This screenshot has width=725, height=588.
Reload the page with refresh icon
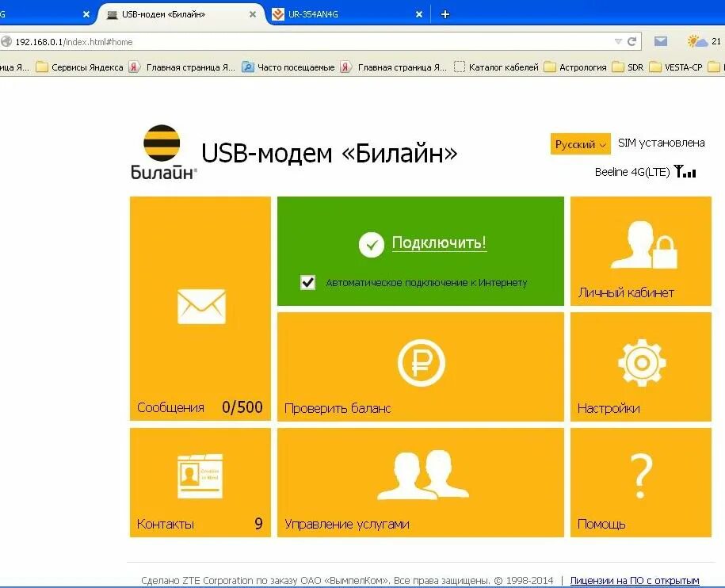tap(632, 41)
